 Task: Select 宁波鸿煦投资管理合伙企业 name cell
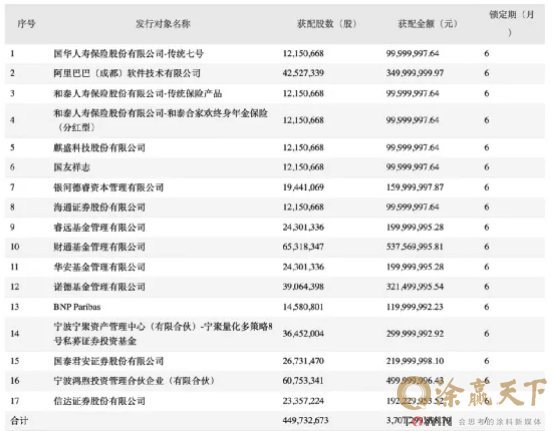click(134, 381)
